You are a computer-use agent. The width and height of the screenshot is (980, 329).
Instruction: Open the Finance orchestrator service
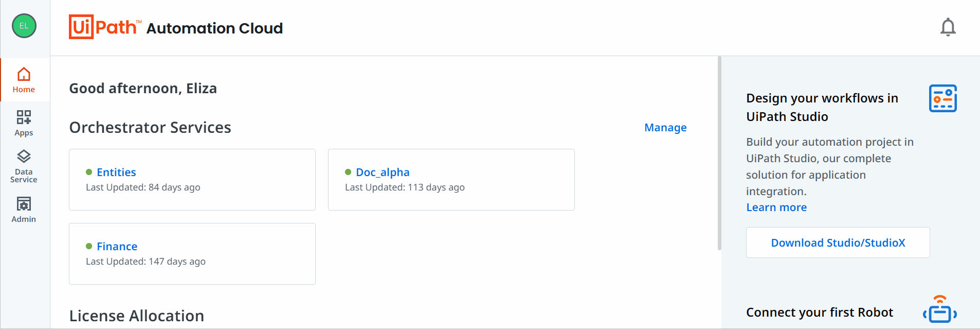pyautogui.click(x=117, y=246)
